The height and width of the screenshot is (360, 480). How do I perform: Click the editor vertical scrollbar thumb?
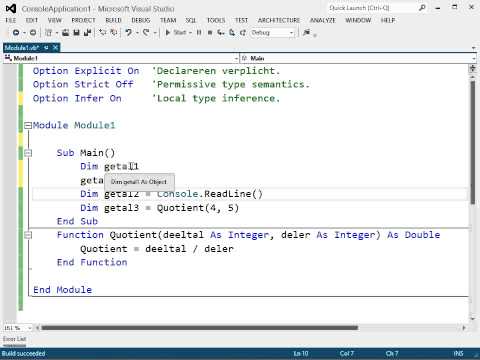[x=472, y=142]
